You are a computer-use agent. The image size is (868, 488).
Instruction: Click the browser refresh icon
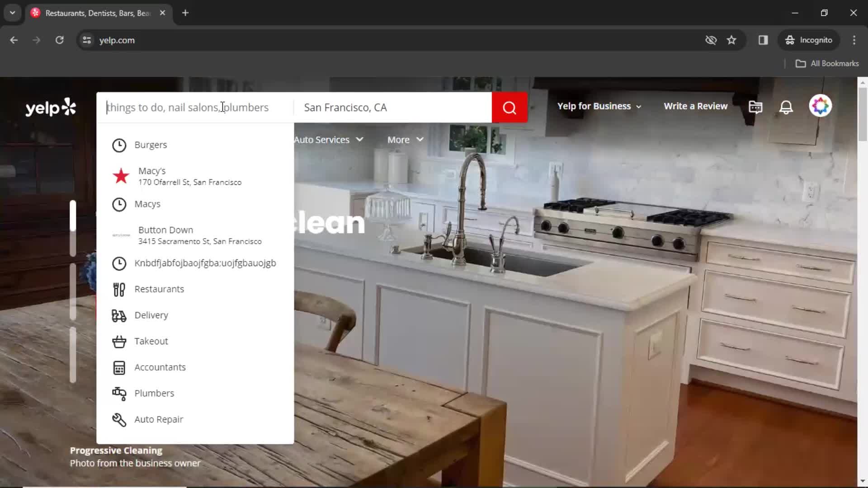click(60, 40)
